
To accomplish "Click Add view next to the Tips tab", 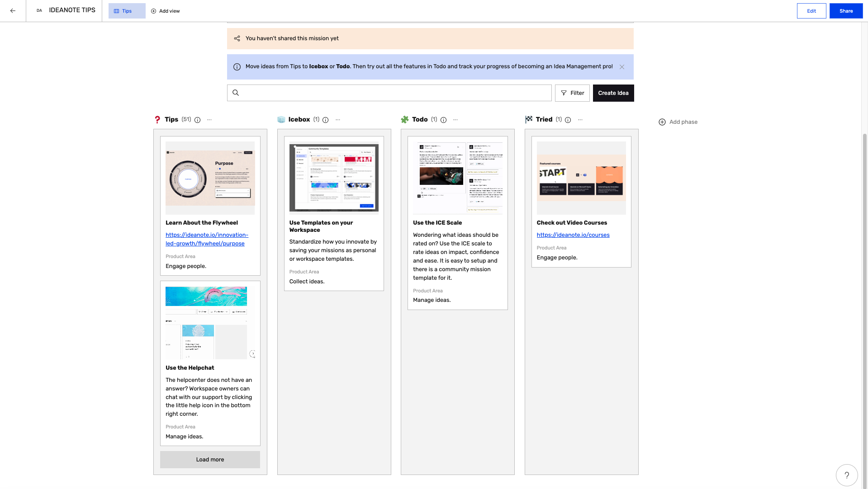I will point(165,11).
